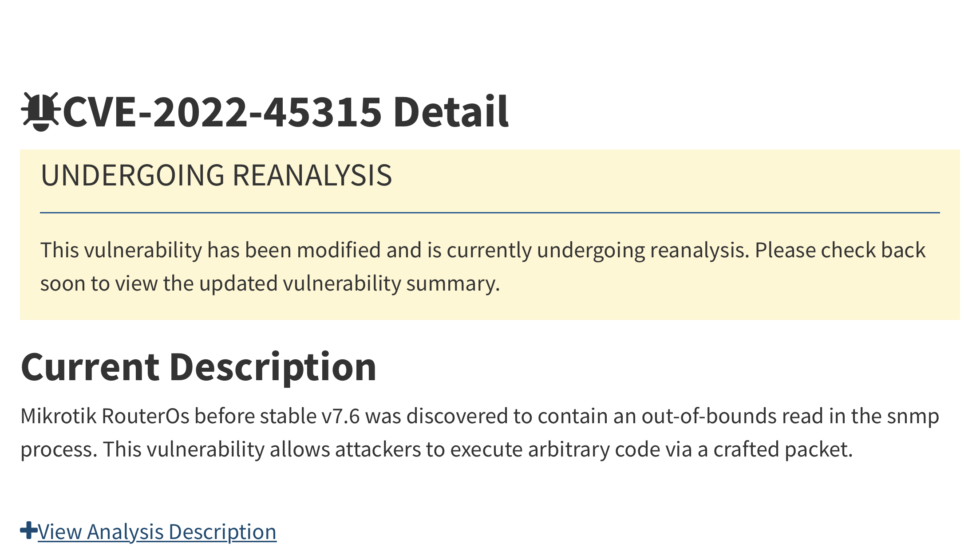Click the word Detail in the title
The width and height of the screenshot is (980, 551).
pyautogui.click(x=451, y=112)
